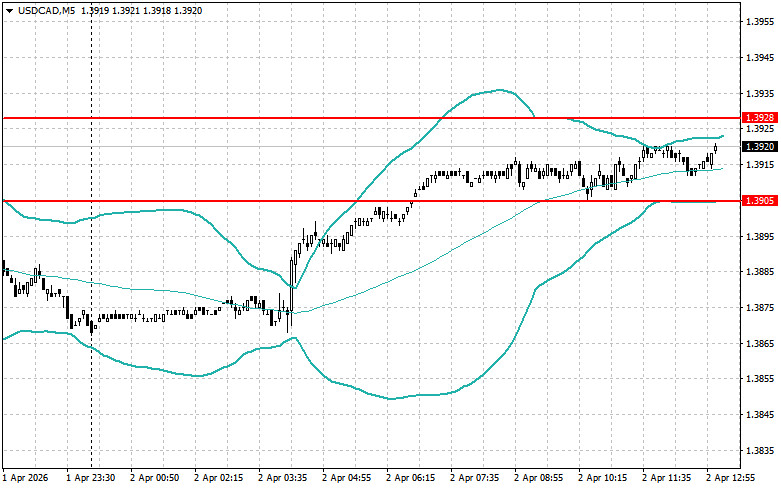This screenshot has height=489, width=781.
Task: Click the 1.3915 price scale value
Action: (x=760, y=165)
